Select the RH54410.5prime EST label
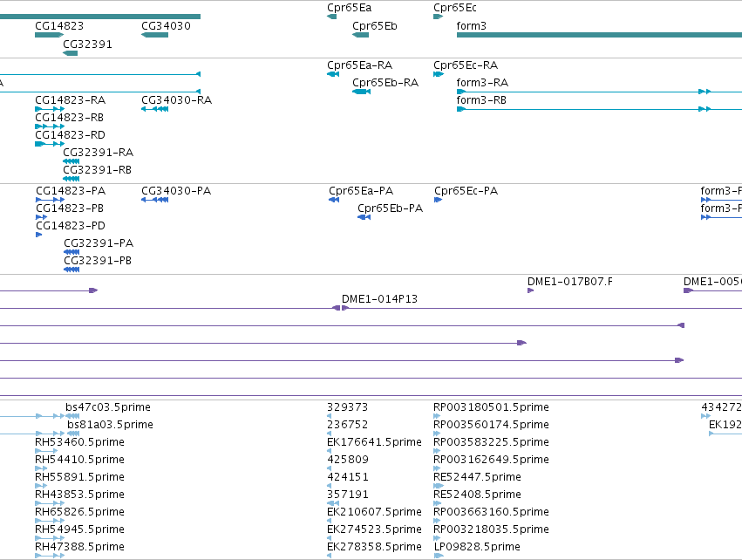The height and width of the screenshot is (560, 742). [x=79, y=460]
